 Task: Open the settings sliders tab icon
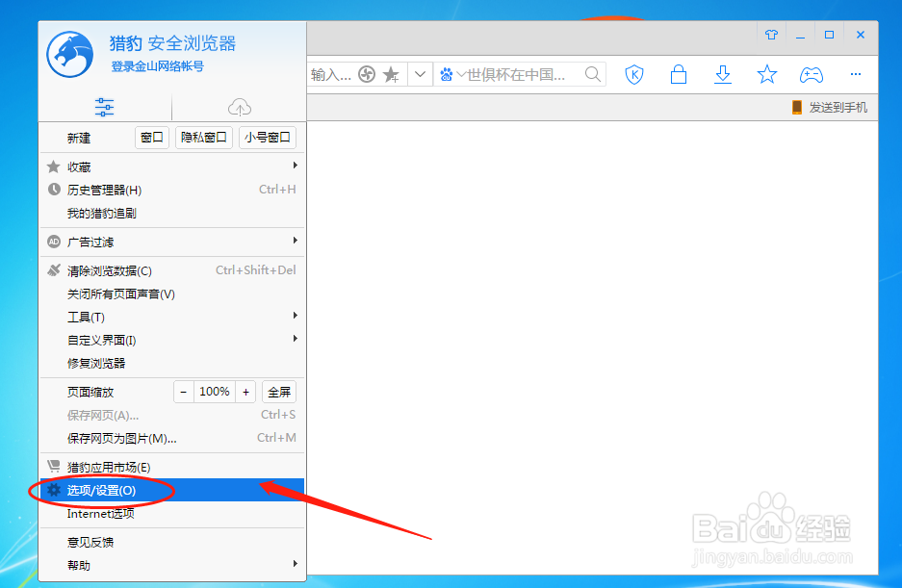[x=104, y=107]
